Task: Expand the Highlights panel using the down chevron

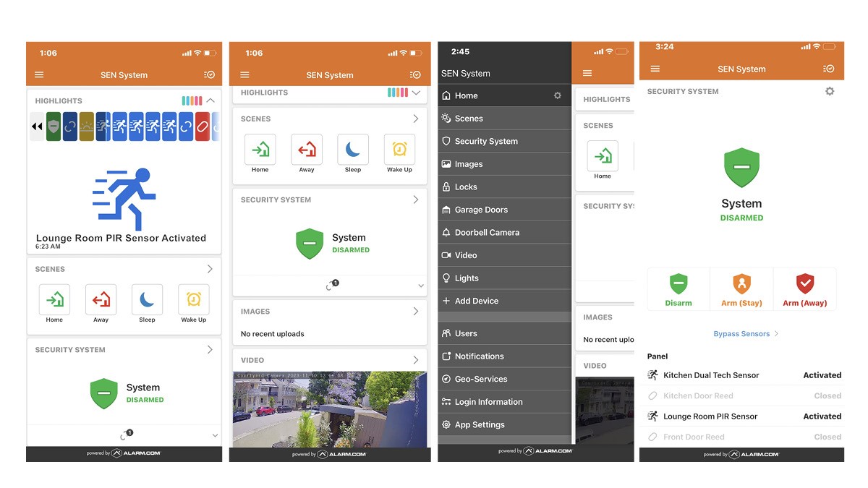Action: coord(415,93)
